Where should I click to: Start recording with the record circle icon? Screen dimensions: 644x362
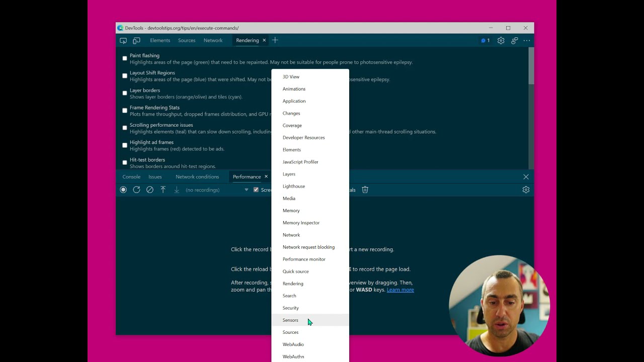point(123,190)
